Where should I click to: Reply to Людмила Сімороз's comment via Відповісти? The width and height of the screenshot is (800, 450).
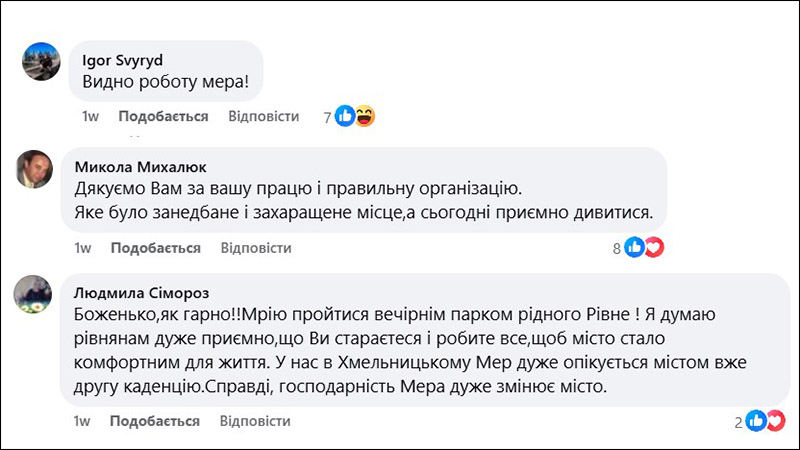click(x=255, y=421)
